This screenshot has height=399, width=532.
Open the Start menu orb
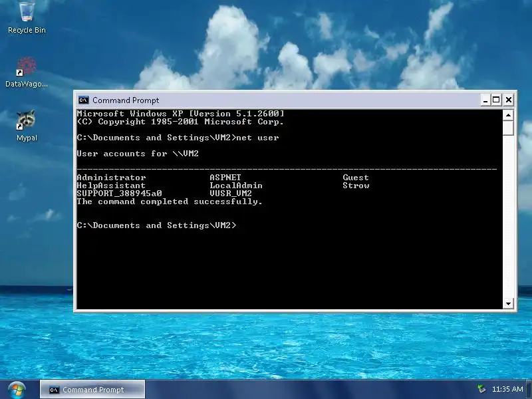coord(17,390)
